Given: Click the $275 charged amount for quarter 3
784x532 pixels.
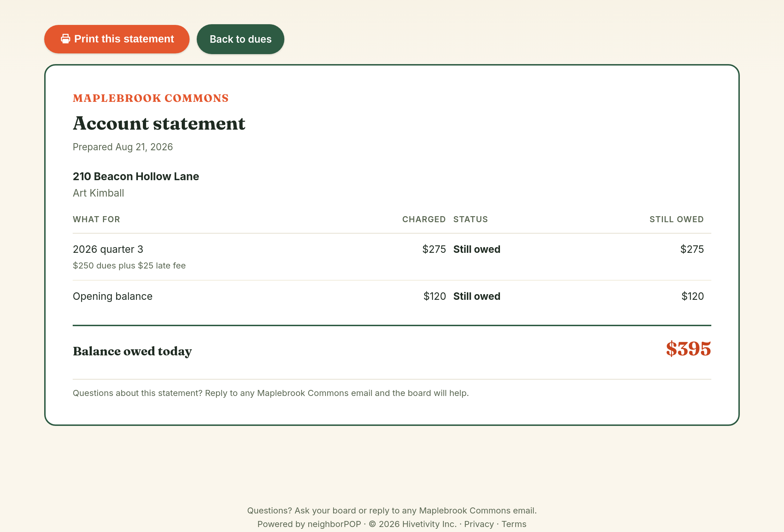Looking at the screenshot, I should tap(434, 249).
